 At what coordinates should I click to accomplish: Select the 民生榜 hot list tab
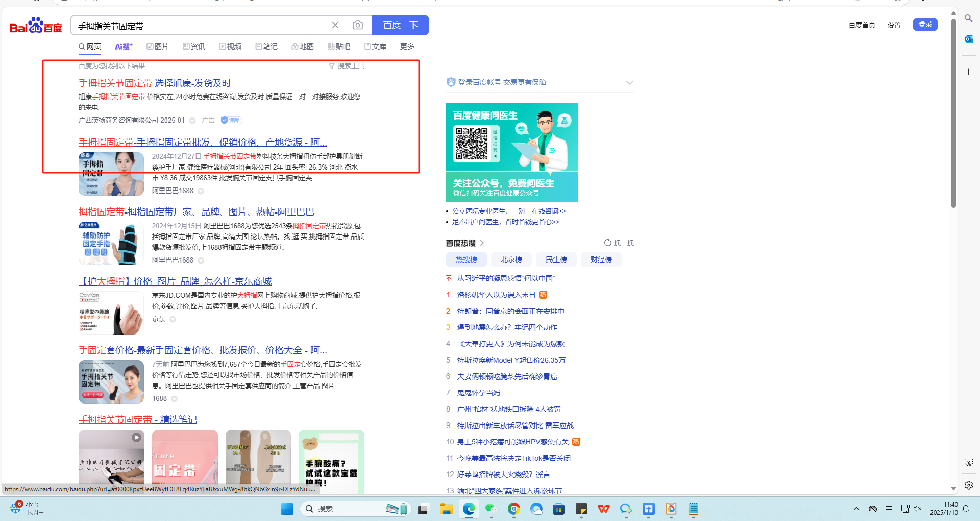pyautogui.click(x=556, y=259)
